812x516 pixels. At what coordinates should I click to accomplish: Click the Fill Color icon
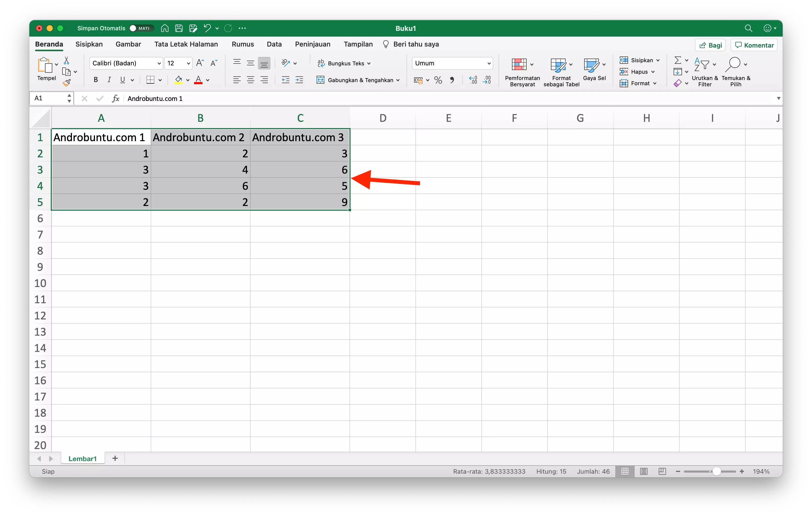coord(178,79)
